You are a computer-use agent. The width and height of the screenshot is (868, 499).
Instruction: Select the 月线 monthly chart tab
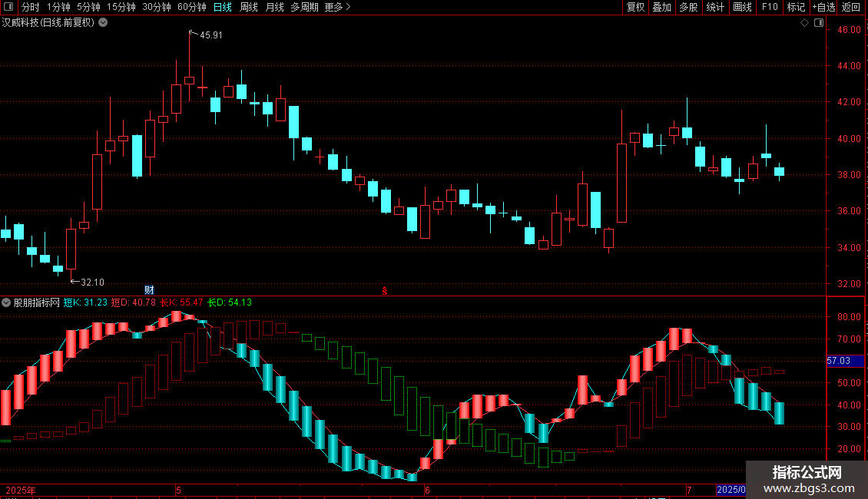(x=274, y=7)
